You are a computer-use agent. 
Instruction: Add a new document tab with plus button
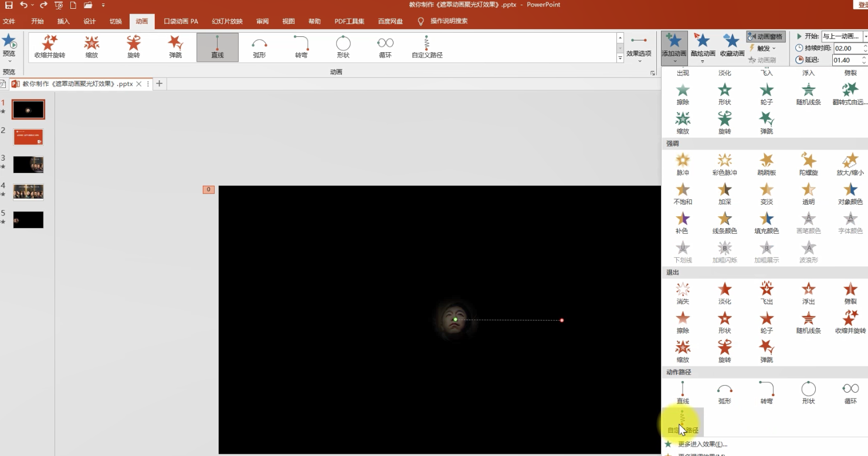[x=159, y=84]
